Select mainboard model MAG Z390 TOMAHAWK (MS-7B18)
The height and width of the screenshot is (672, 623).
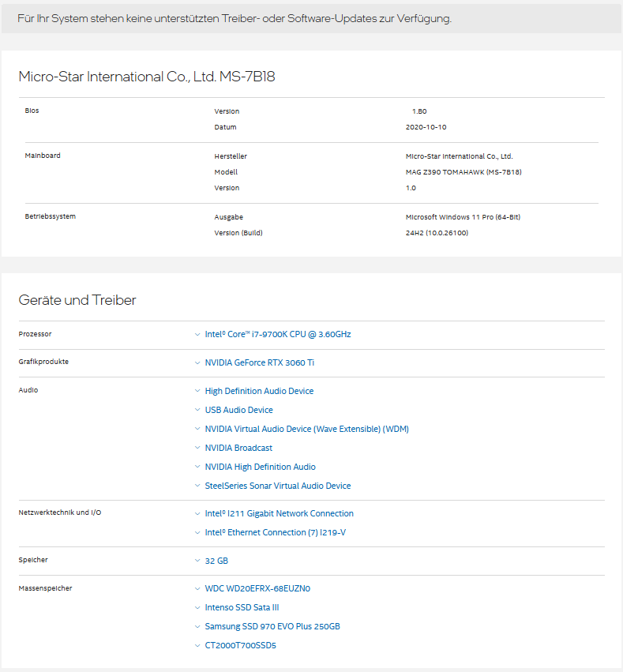tap(463, 172)
